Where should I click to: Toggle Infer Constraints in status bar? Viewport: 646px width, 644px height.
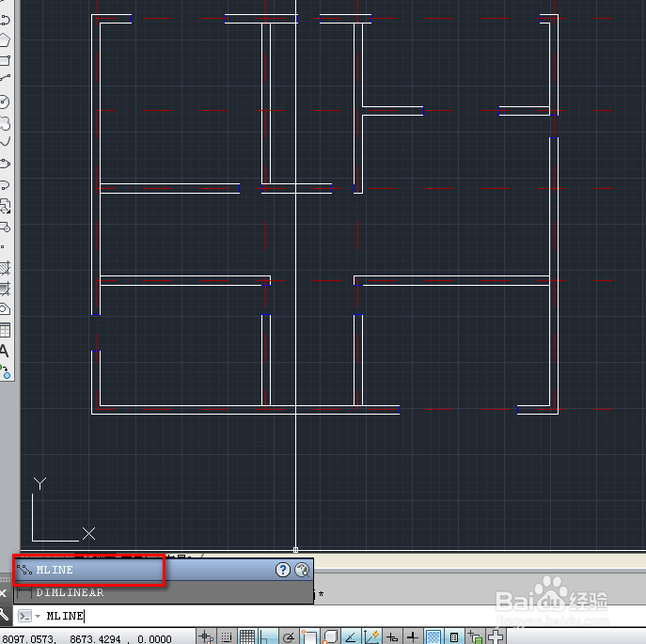206,637
